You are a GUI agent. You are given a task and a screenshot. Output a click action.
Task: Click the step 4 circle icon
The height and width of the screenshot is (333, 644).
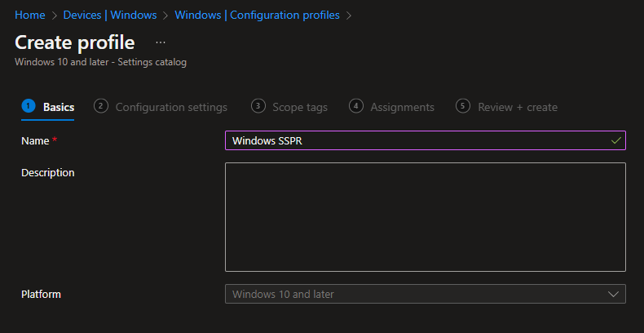pyautogui.click(x=356, y=106)
